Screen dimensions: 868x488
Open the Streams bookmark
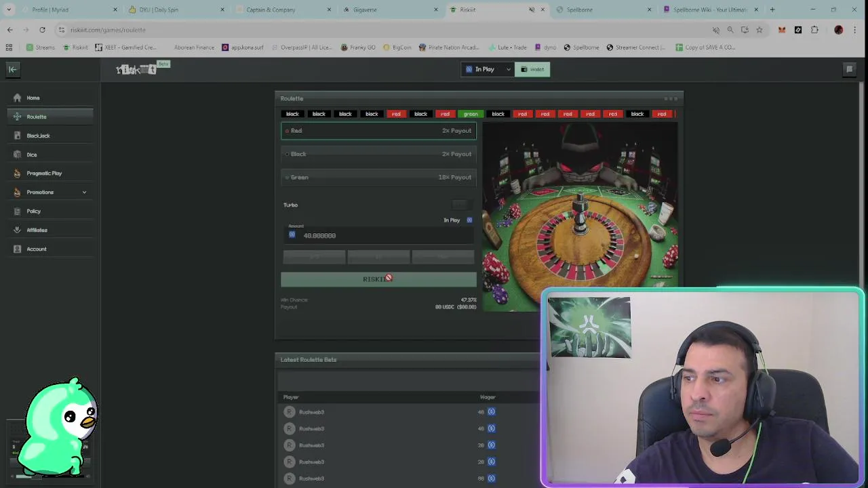click(x=41, y=47)
